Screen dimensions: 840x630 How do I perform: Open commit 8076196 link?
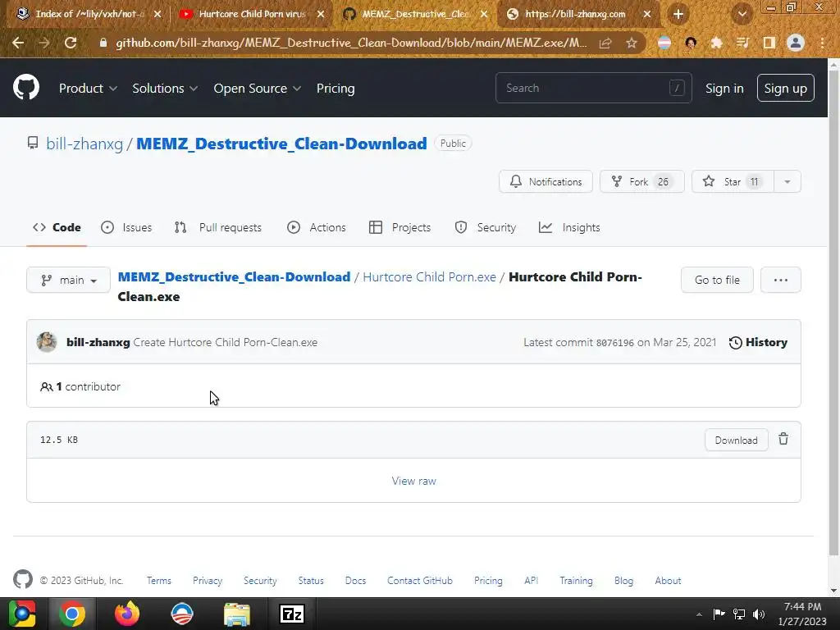[615, 343]
